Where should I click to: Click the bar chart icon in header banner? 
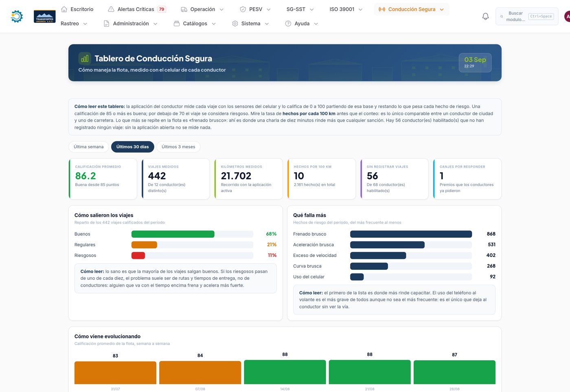[85, 59]
